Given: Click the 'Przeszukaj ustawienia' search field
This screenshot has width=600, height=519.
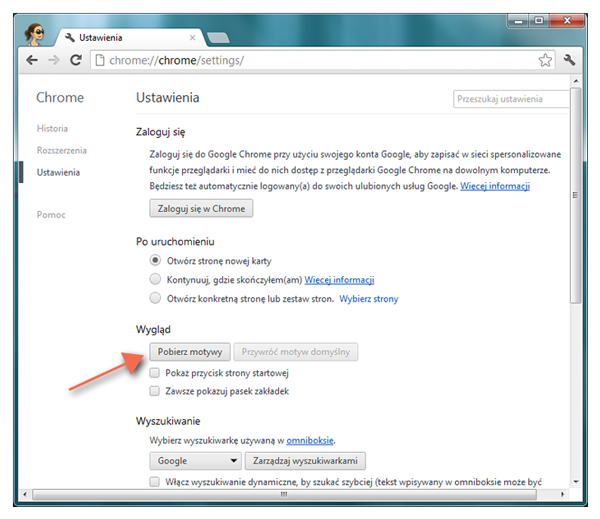Looking at the screenshot, I should point(509,99).
